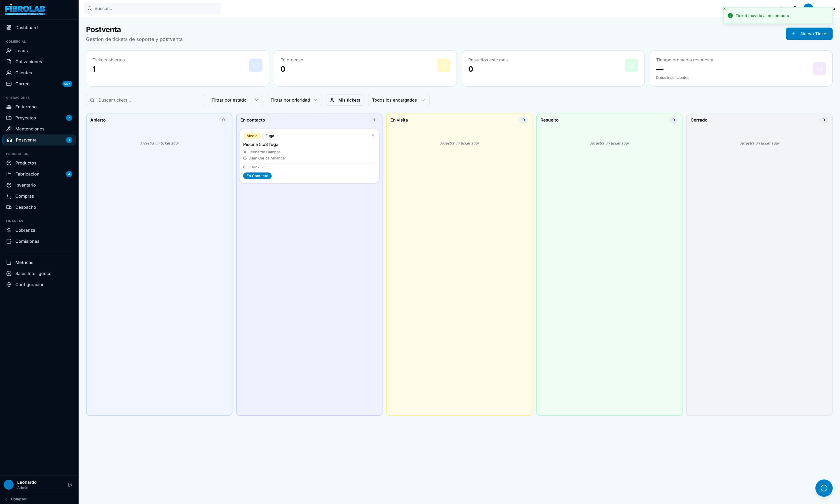The image size is (840, 504).
Task: Click the Tickets abiertos info icon
Action: tap(255, 65)
